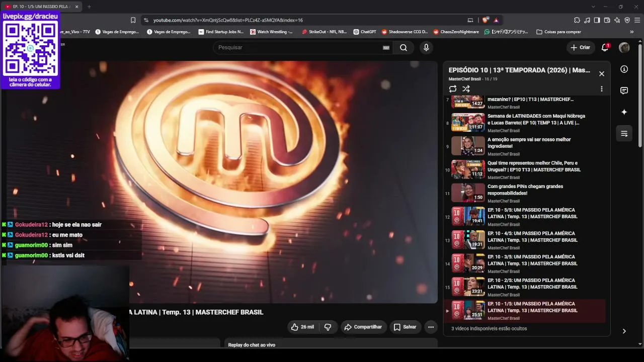Click the YouTube search magnifier button

pos(404,47)
